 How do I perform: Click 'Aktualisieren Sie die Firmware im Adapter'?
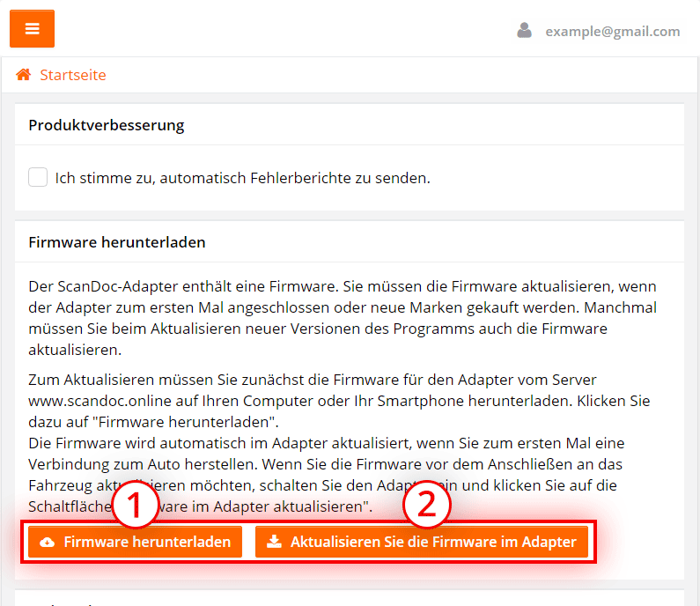[422, 542]
